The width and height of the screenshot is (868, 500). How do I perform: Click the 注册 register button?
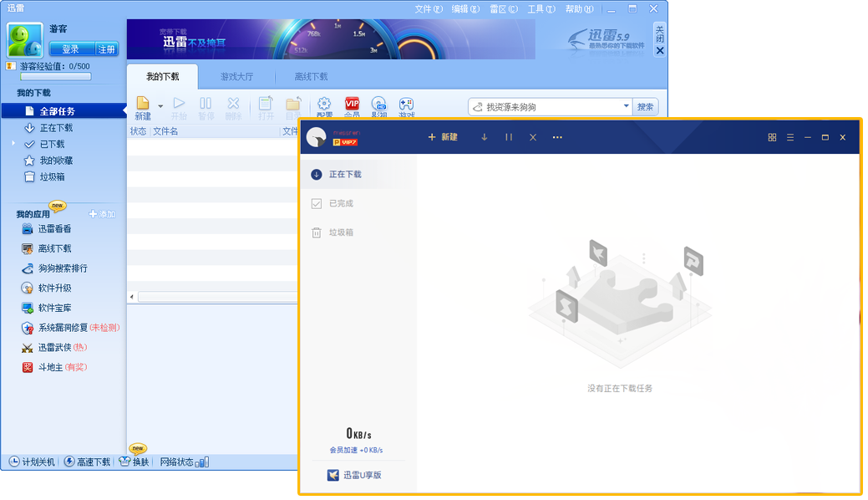pyautogui.click(x=106, y=49)
